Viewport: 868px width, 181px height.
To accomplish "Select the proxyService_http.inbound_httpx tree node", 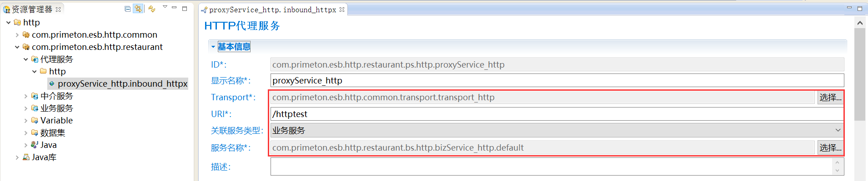I will tap(118, 83).
